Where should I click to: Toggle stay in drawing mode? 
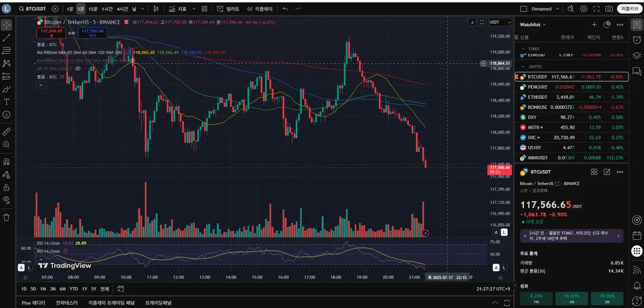click(6, 174)
